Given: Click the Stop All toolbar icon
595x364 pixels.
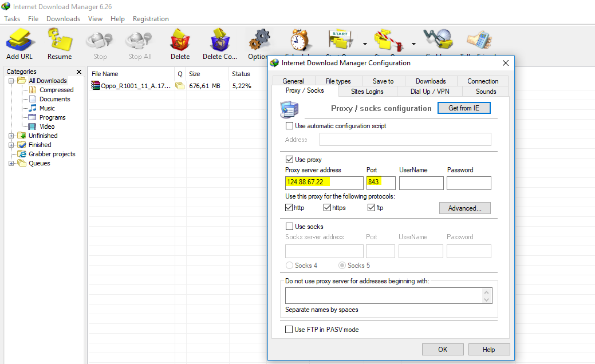Looking at the screenshot, I should coord(139,41).
